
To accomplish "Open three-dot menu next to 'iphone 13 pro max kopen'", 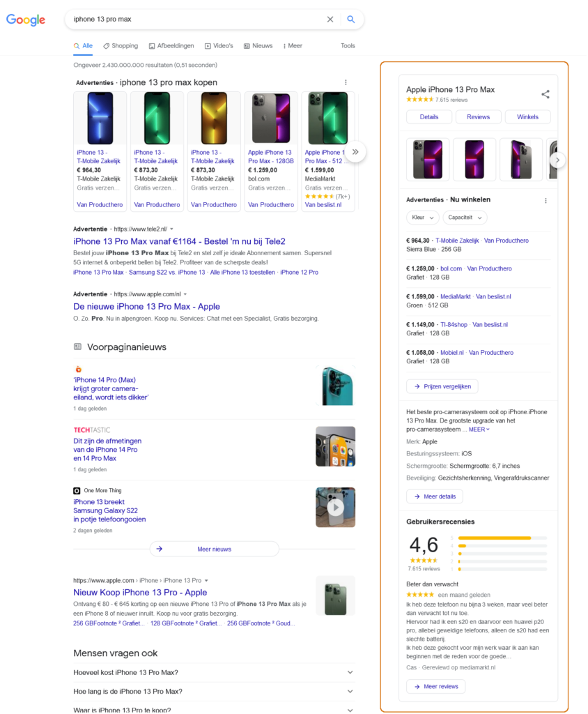I will pos(346,82).
